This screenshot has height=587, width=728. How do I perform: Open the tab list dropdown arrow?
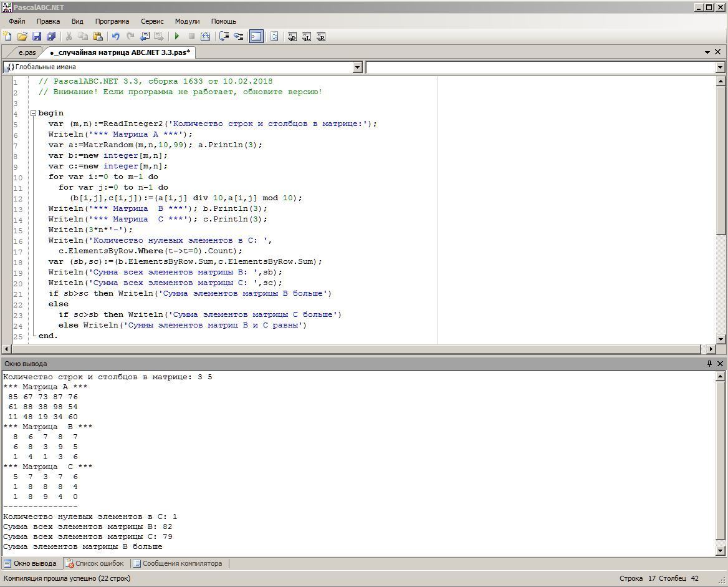tap(707, 52)
